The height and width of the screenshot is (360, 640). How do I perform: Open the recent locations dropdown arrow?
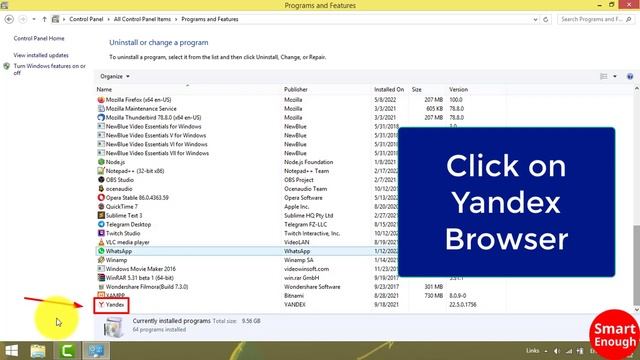(x=34, y=19)
